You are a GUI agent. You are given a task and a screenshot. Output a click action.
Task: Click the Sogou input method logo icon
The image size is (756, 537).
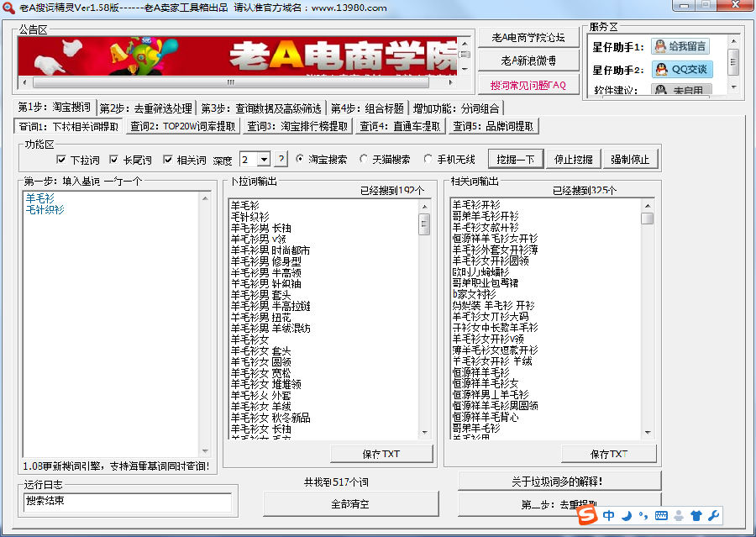pyautogui.click(x=587, y=515)
